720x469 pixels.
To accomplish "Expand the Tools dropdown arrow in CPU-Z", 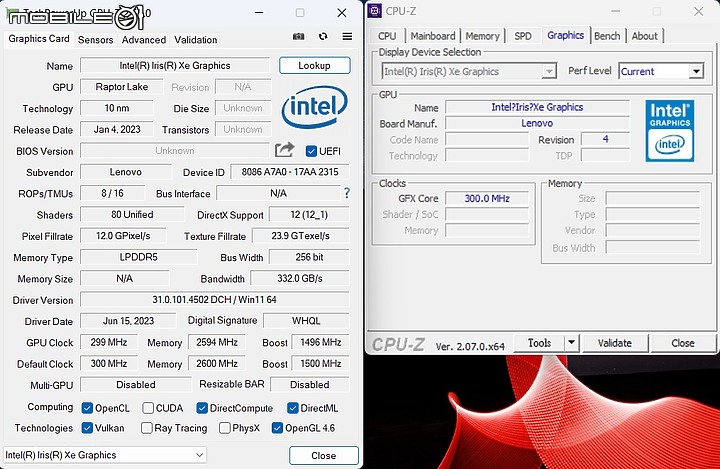I will tap(571, 343).
